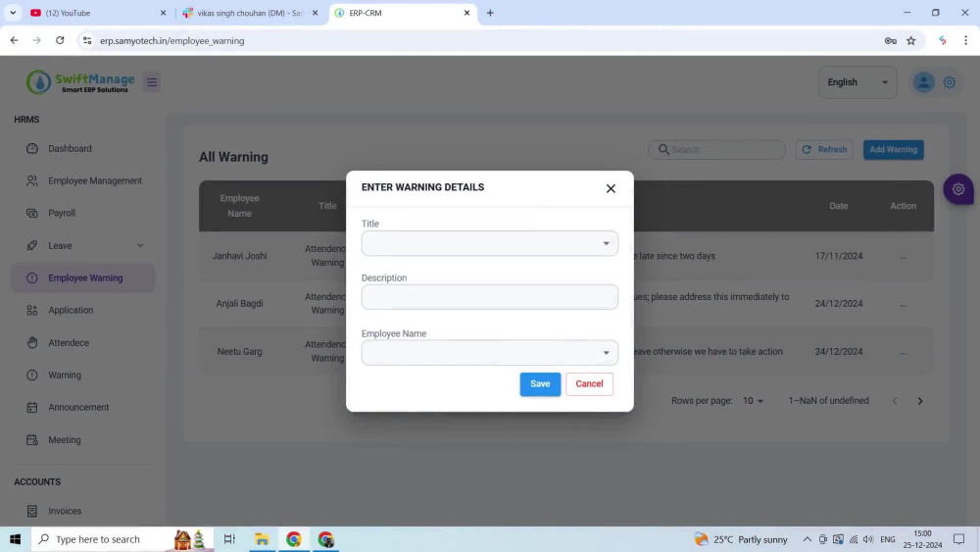
Task: Select the Janhavi Joshi name cell
Action: (x=239, y=256)
